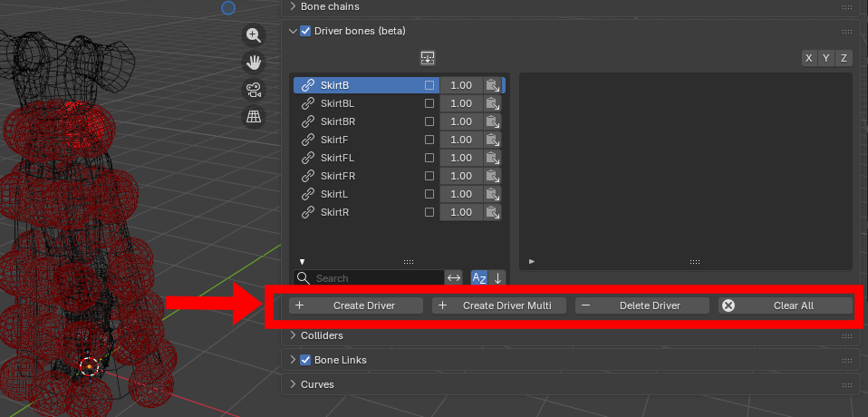Click the link icon beside SkirtBL

pos(308,103)
